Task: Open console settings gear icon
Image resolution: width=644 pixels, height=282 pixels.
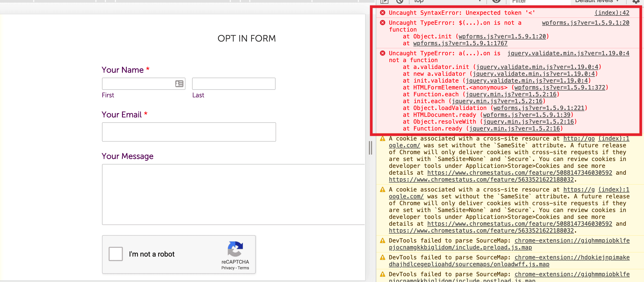Action: [636, 2]
